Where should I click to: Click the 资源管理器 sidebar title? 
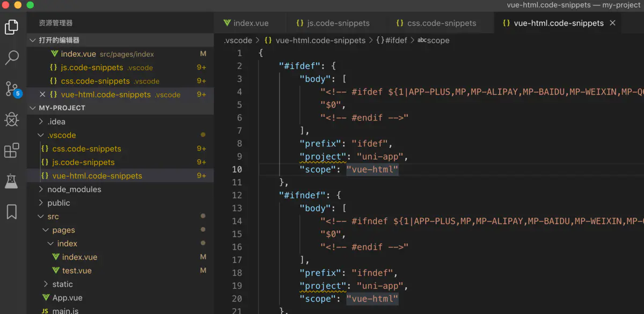pyautogui.click(x=55, y=23)
